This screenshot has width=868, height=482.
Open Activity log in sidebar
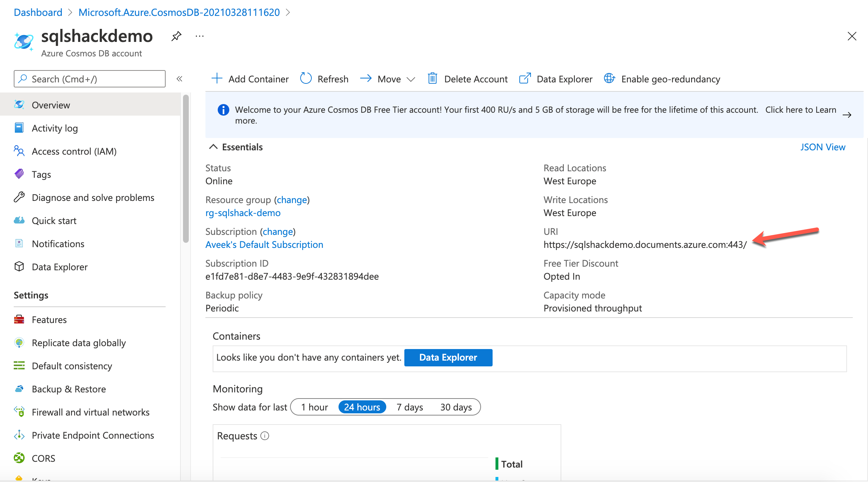[55, 128]
